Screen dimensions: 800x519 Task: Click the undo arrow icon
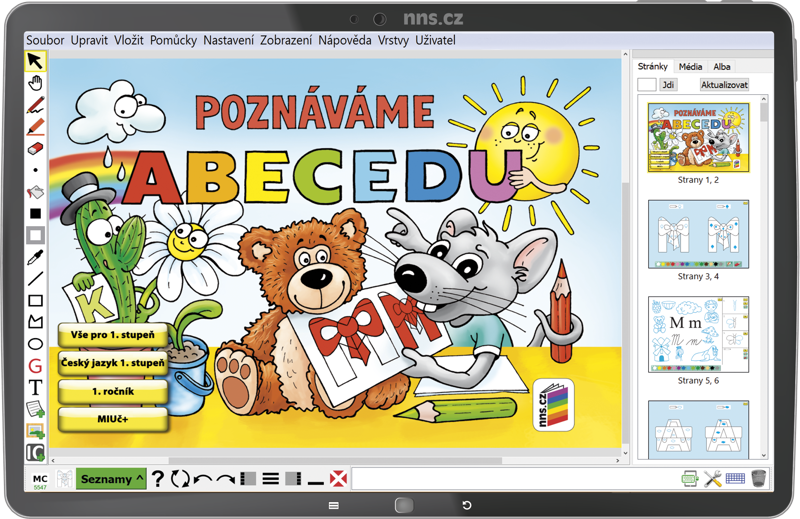[x=203, y=479]
